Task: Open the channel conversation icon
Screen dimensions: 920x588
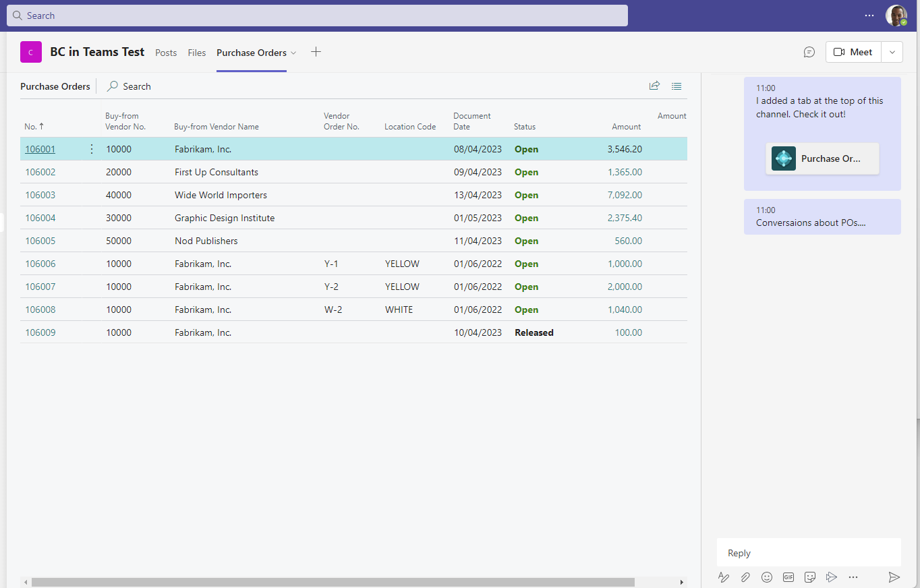Action: click(809, 52)
